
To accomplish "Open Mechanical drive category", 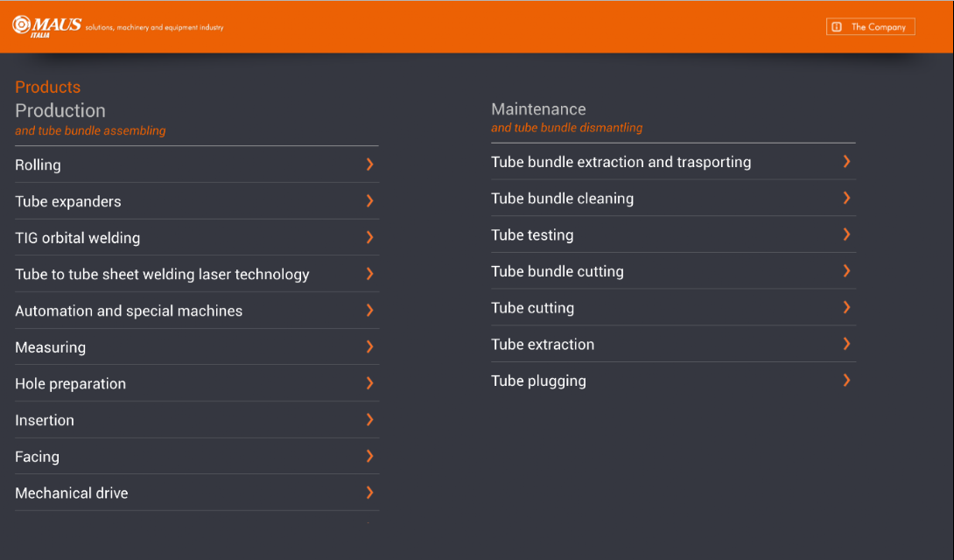I will click(x=197, y=493).
